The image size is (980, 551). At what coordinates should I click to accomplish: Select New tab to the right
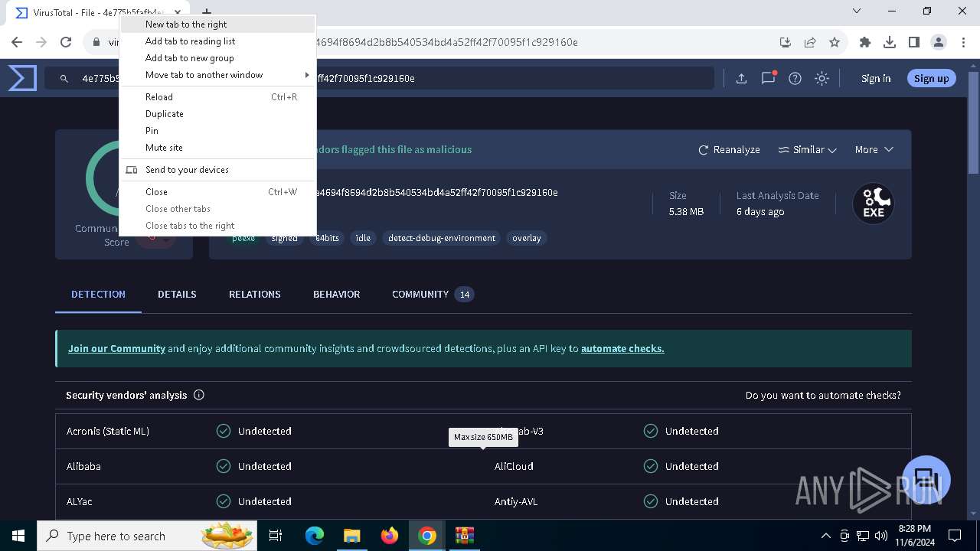218,24
